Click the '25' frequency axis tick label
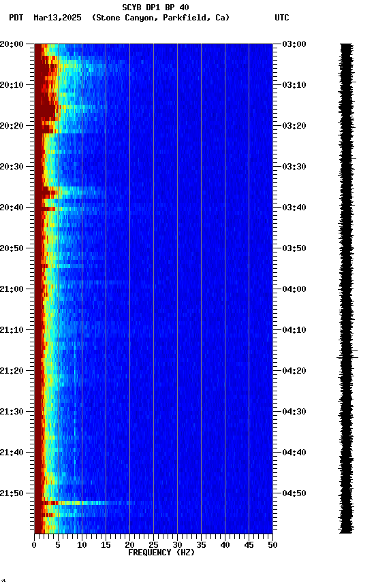 pyautogui.click(x=153, y=545)
